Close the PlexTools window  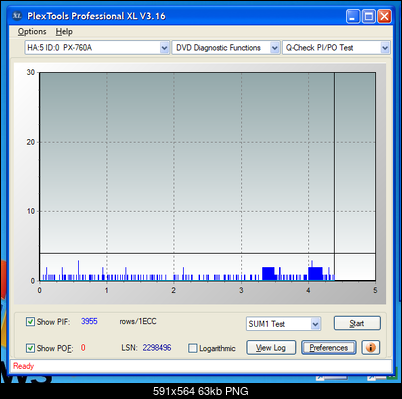384,16
